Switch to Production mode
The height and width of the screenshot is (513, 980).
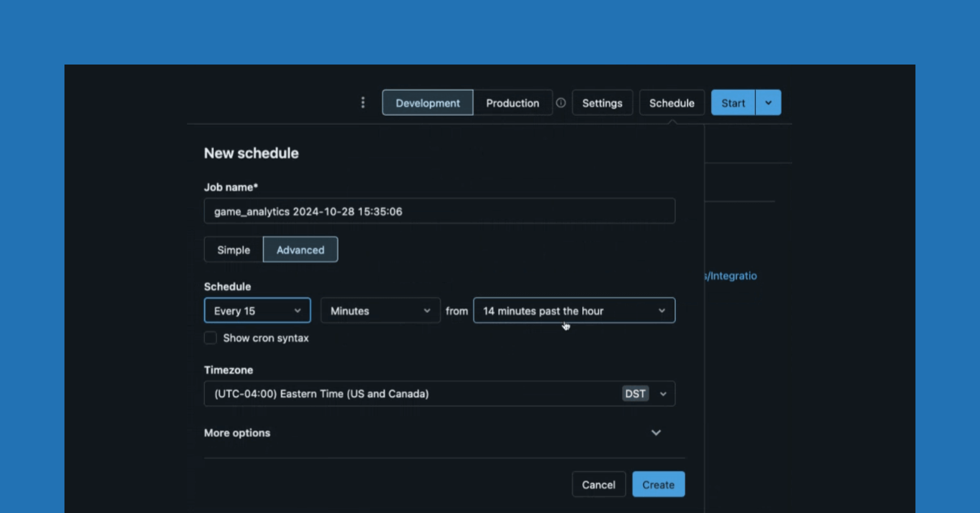tap(512, 103)
